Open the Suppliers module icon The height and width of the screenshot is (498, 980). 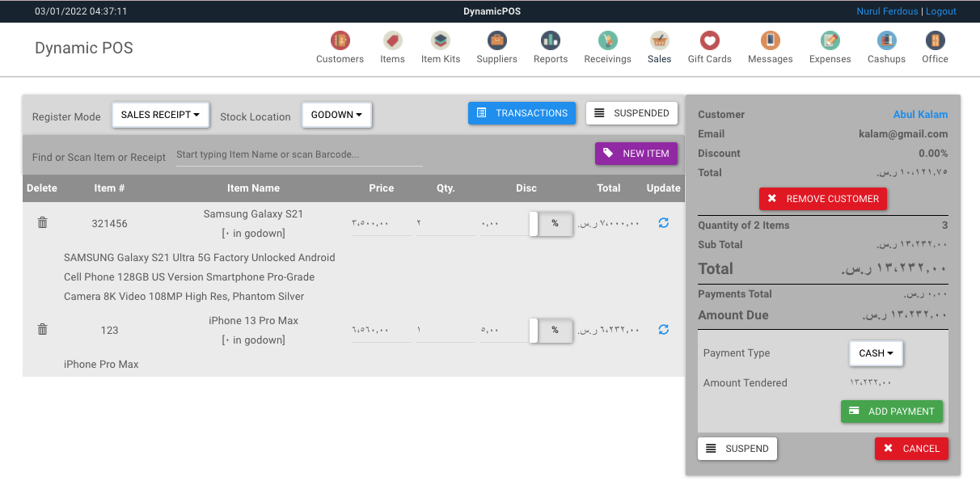coord(496,40)
